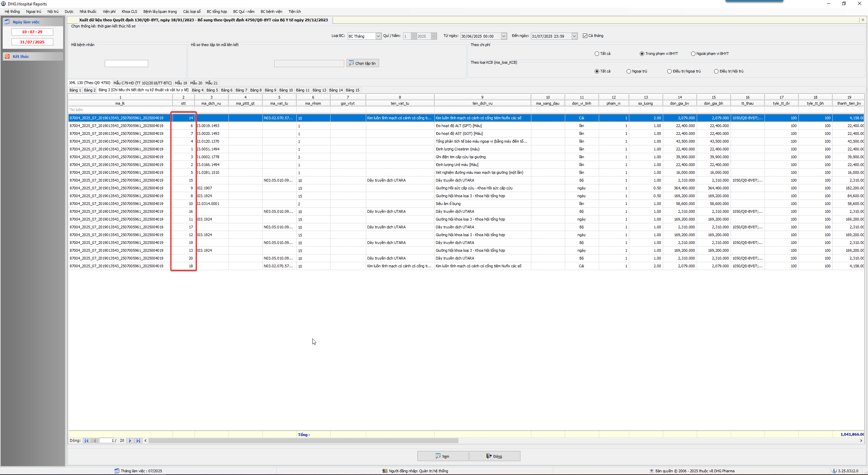This screenshot has height=475, width=868.
Task: Click the Mã bệnh nhân input field
Action: pos(126,63)
